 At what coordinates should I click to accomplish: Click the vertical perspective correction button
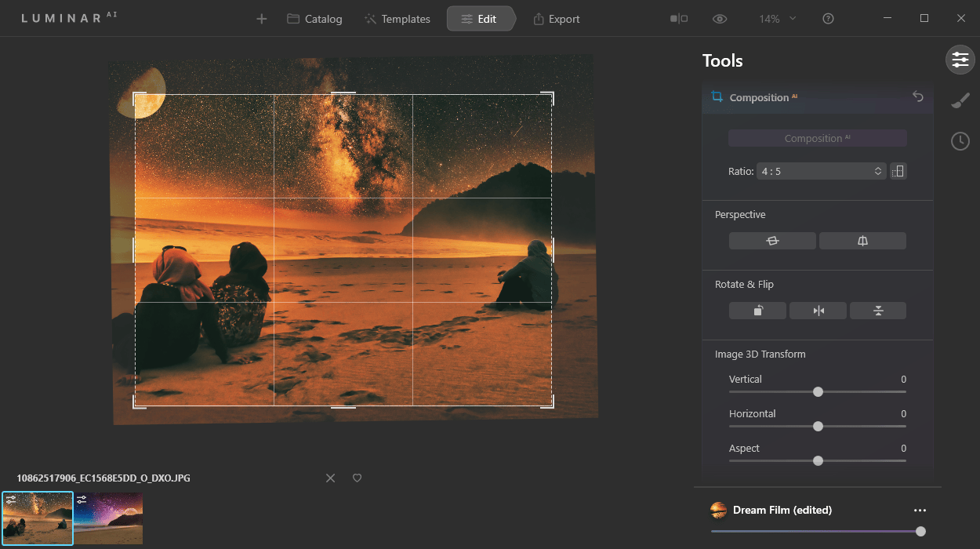coord(862,241)
